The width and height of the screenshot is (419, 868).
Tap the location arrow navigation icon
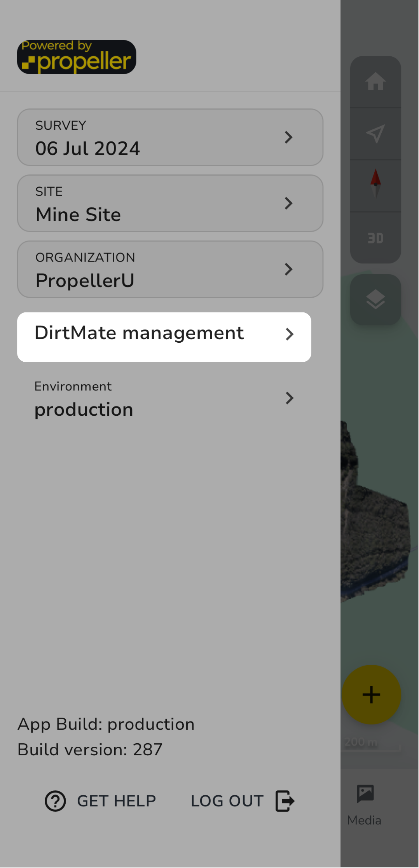[x=375, y=134]
